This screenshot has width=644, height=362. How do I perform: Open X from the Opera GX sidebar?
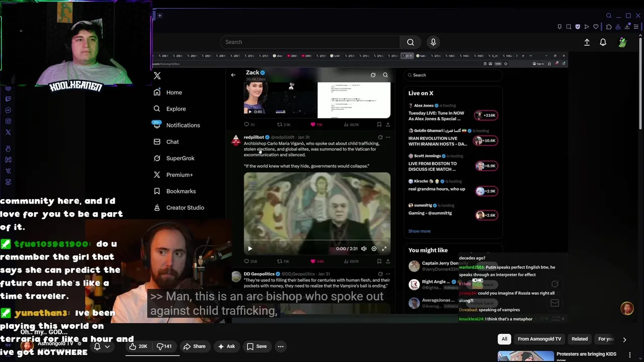[x=8, y=132]
